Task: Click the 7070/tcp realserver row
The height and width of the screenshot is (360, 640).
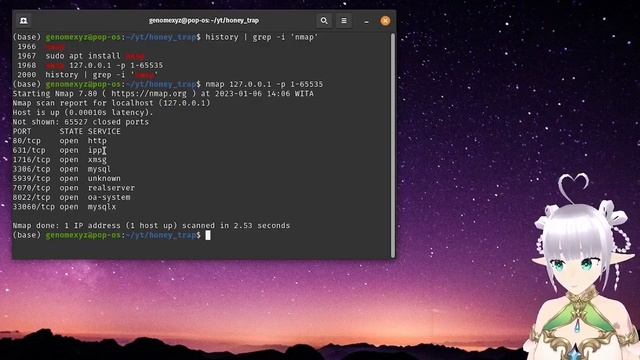Action: coord(73,188)
